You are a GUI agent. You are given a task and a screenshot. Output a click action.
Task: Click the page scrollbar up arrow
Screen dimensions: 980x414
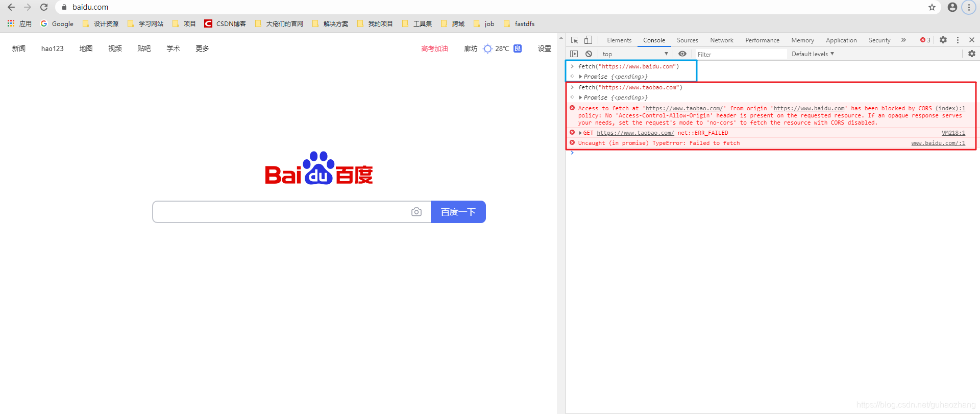coord(561,38)
